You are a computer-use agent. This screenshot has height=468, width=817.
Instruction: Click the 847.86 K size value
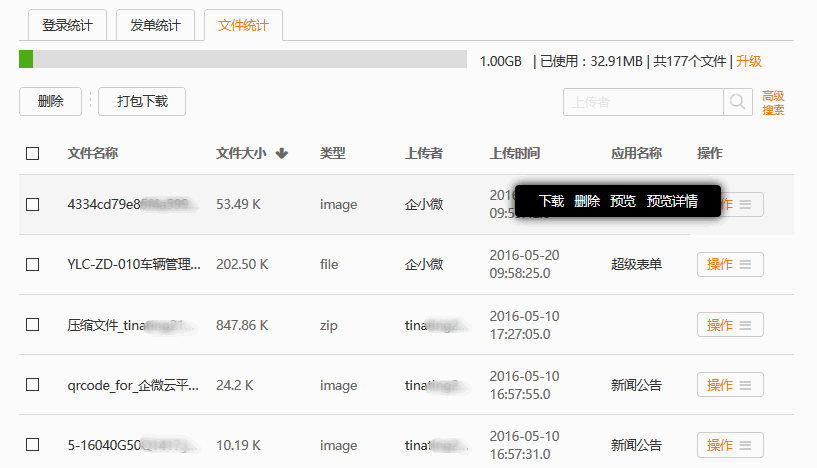242,325
